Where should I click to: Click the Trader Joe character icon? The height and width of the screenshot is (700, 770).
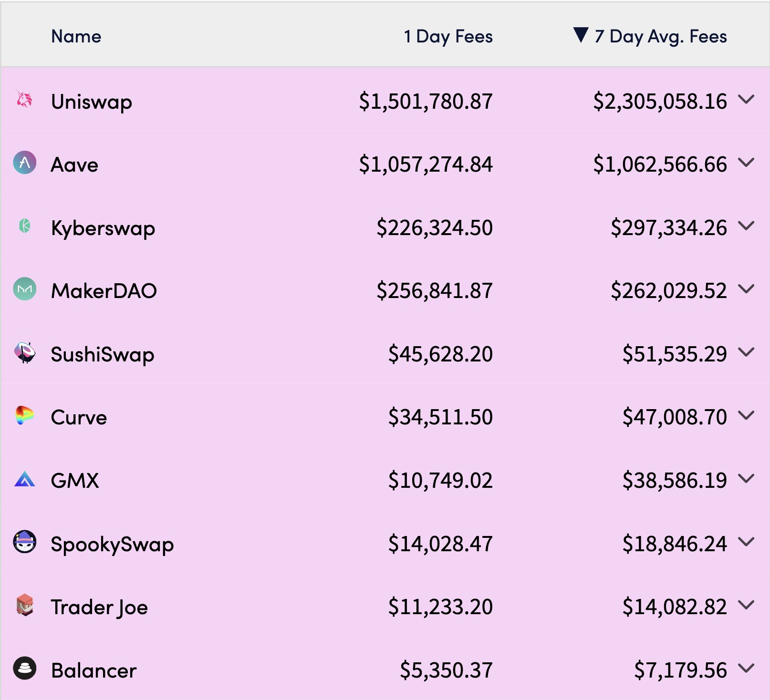25,605
